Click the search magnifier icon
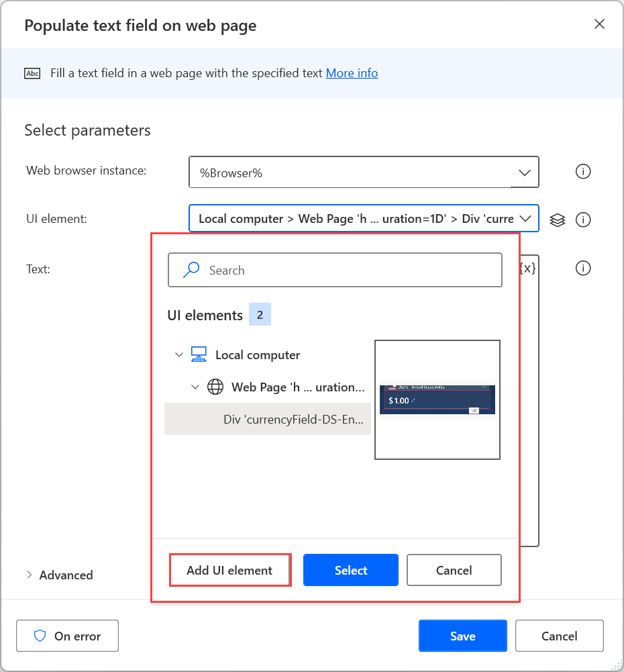 [x=191, y=269]
